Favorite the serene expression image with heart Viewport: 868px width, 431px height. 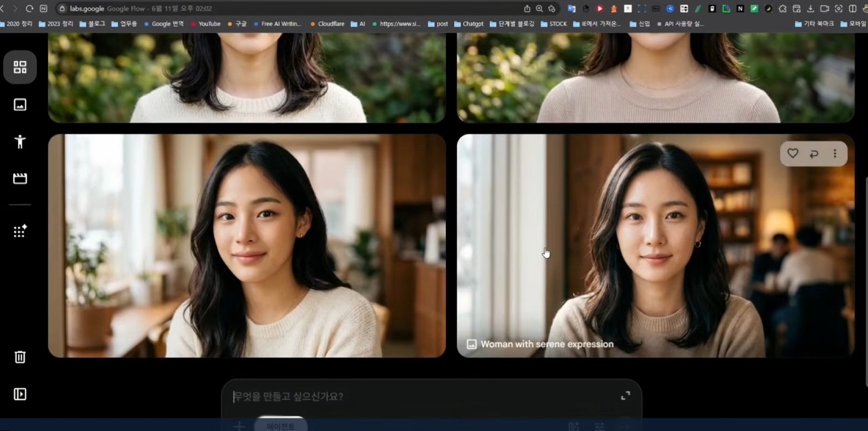pyautogui.click(x=793, y=153)
